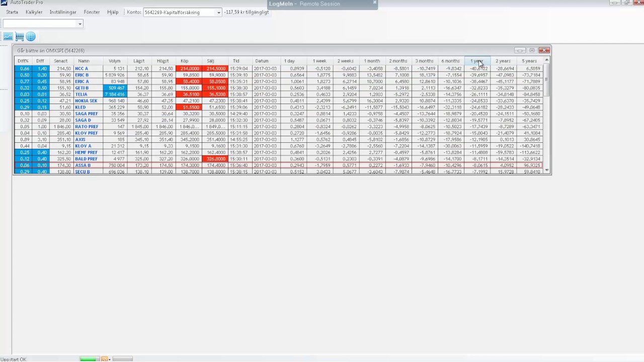Click the globe icon in the toolbar
The image size is (644, 362).
click(x=31, y=36)
